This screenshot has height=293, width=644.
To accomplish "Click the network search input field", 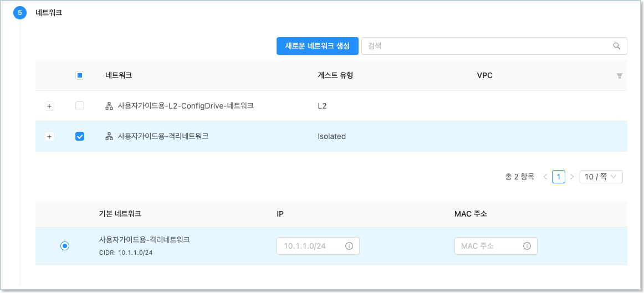I will coord(488,46).
